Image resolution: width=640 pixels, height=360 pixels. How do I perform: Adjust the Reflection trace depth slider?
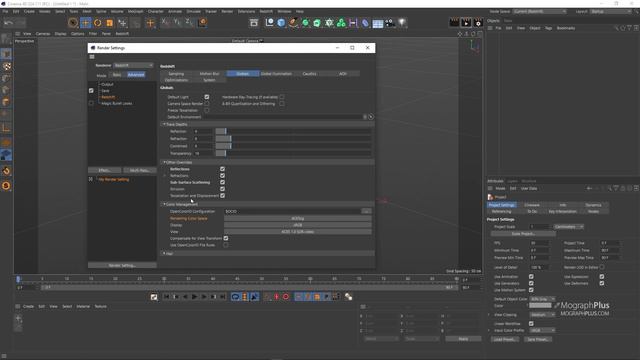tap(293, 131)
